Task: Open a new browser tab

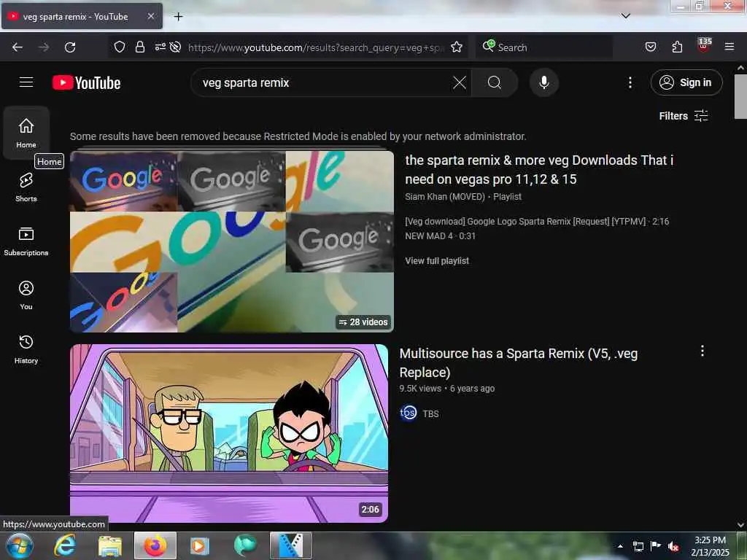Action: 178,17
